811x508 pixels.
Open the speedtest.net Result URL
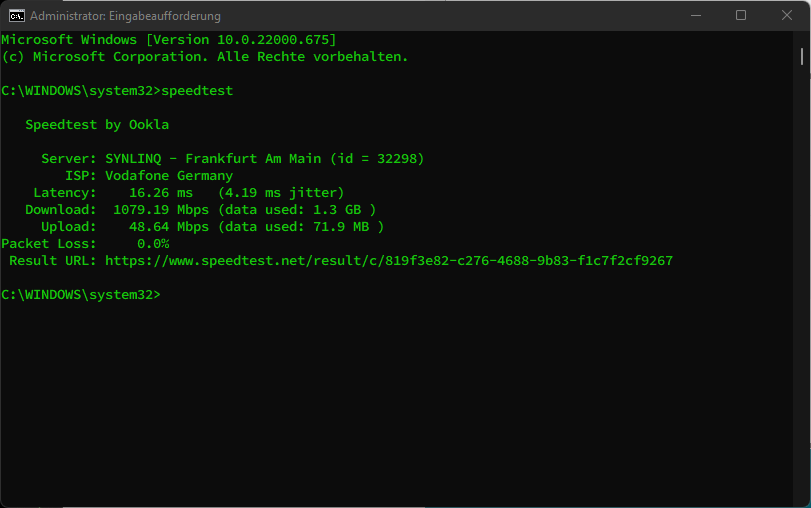pyautogui.click(x=388, y=261)
